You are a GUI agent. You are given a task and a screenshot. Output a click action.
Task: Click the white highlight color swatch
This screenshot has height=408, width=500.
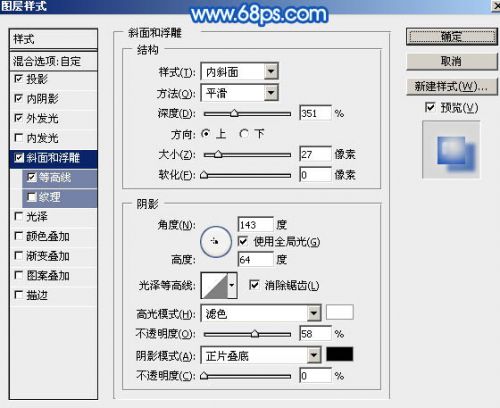click(x=340, y=313)
